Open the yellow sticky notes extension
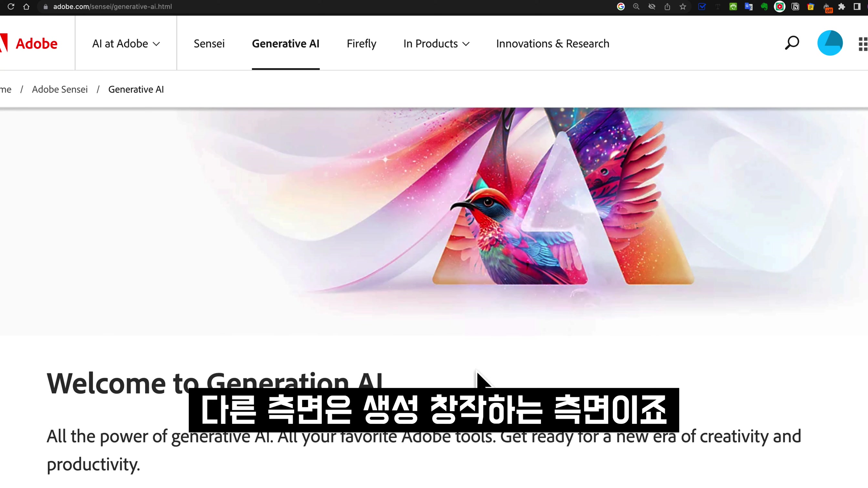The width and height of the screenshot is (868, 488). pyautogui.click(x=811, y=6)
